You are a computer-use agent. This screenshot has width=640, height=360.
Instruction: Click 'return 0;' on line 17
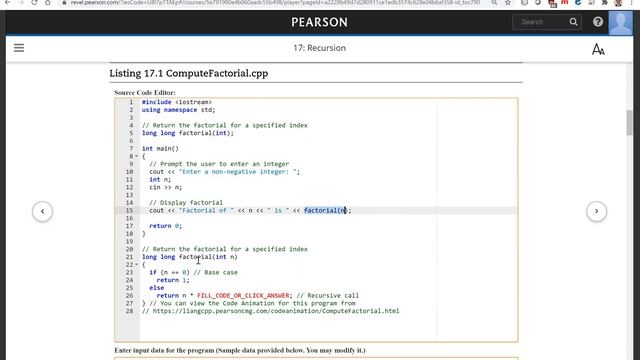click(166, 226)
